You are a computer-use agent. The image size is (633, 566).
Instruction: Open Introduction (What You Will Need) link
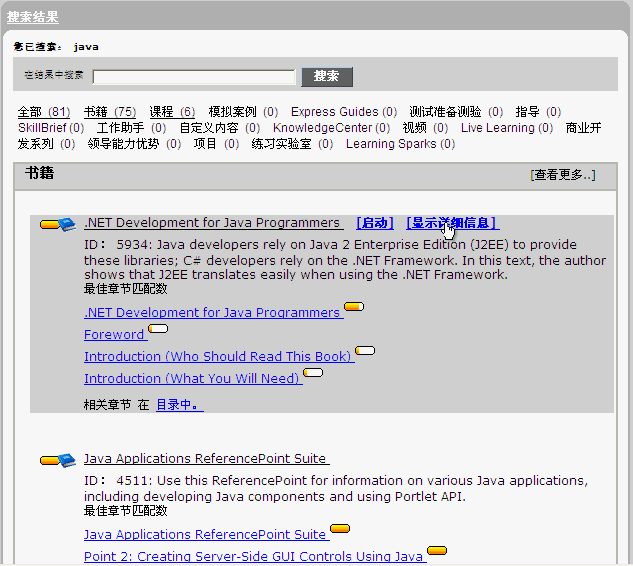pos(193,379)
